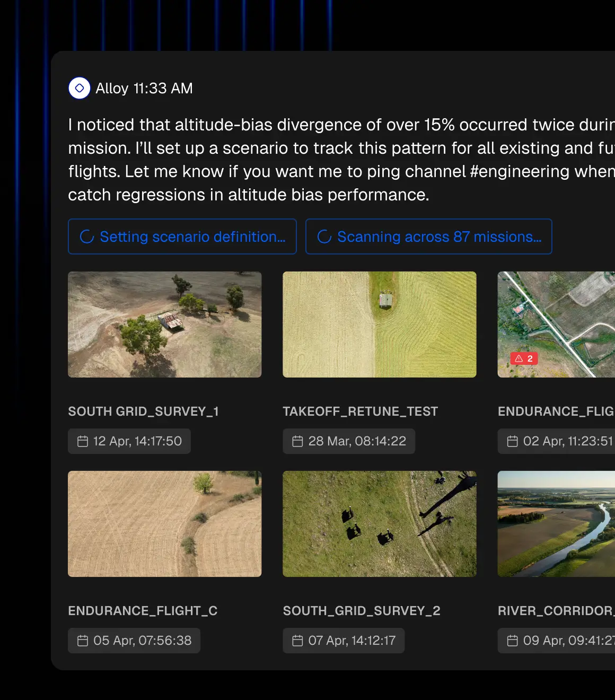Select the TAKEOFF_RETUNE_TEST title
Screen dimensions: 615x700
pyautogui.click(x=361, y=412)
